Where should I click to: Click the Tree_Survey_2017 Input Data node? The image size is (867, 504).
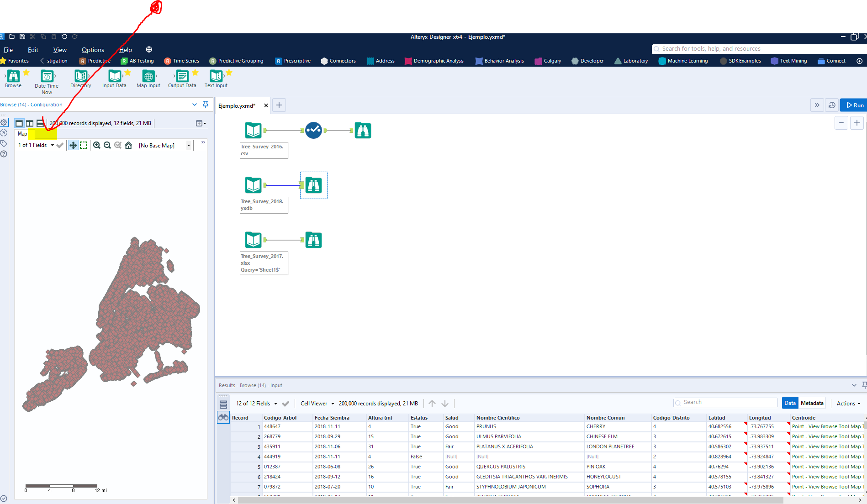tap(253, 240)
